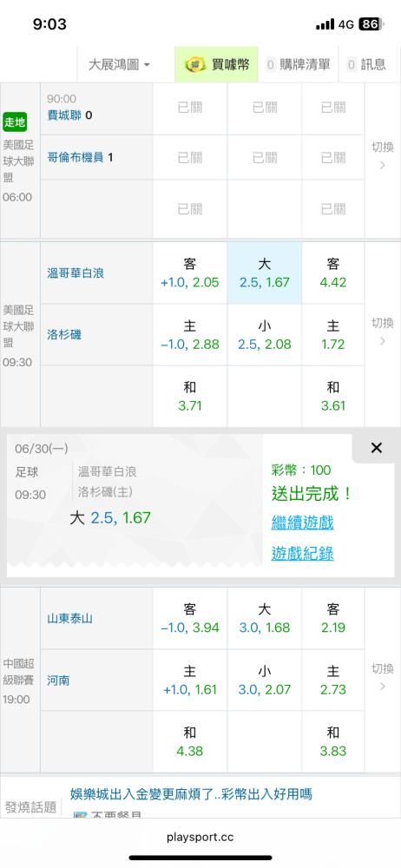The height and width of the screenshot is (868, 401).
Task: Click the 繼續遊戲 link
Action: [x=302, y=522]
